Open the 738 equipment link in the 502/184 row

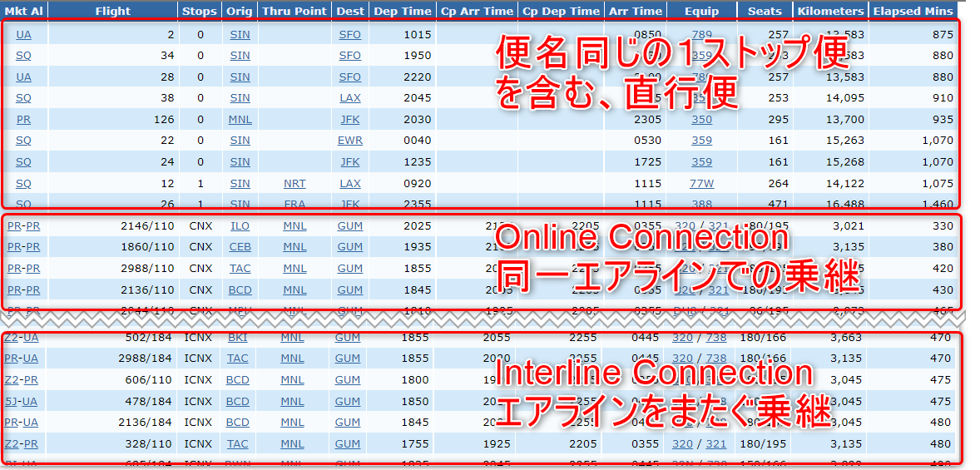(x=716, y=338)
